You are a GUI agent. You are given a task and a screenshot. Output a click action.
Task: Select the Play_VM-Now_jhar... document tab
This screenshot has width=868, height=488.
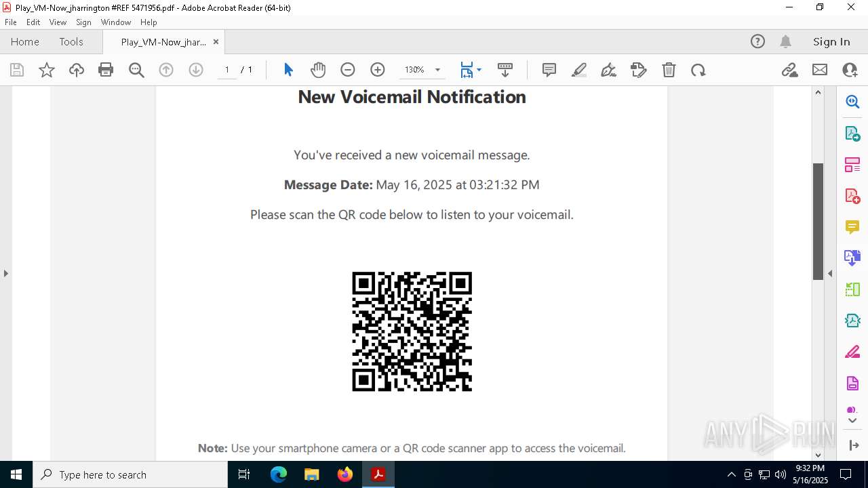click(163, 42)
